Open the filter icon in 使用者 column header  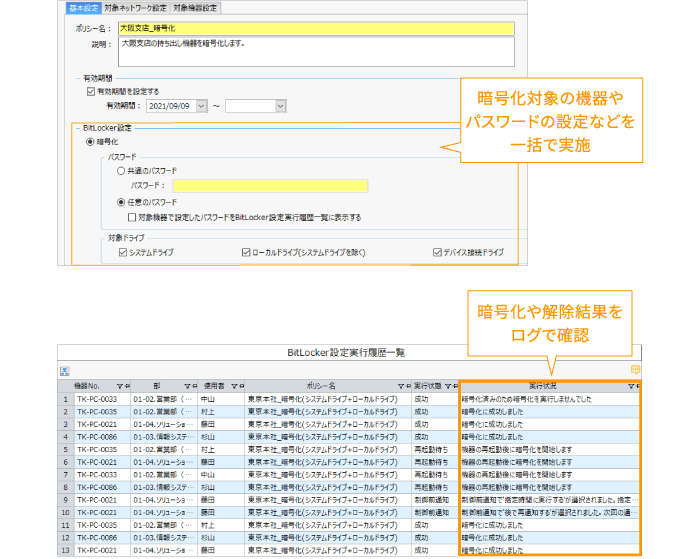click(x=234, y=386)
